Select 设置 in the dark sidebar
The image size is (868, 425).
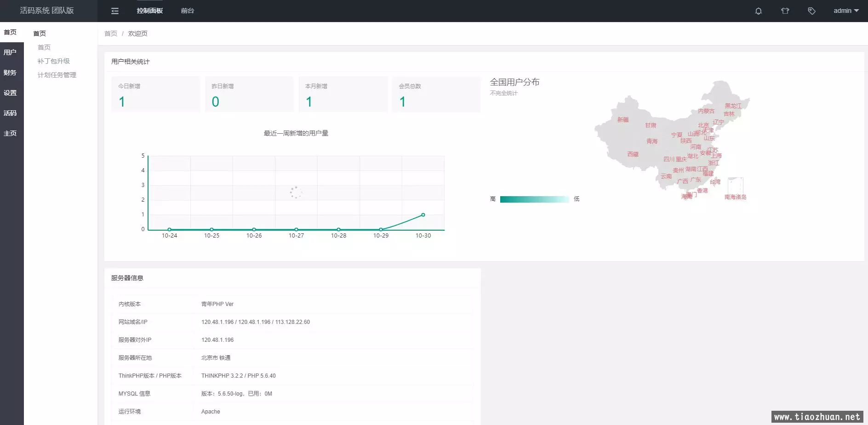tap(10, 93)
